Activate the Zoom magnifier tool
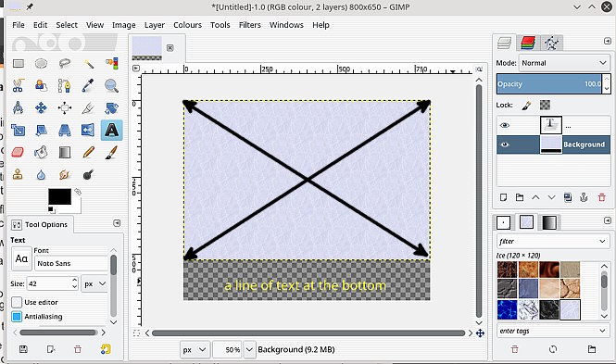616x364 pixels. pos(111,85)
